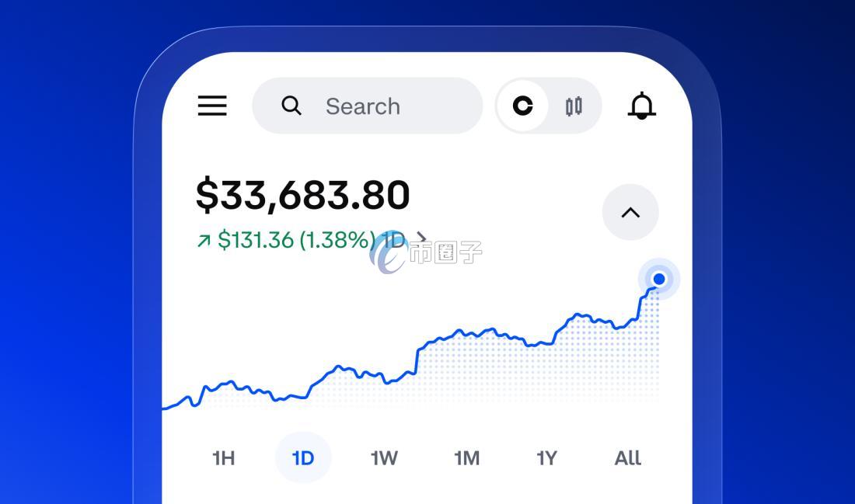This screenshot has height=504, width=855.
Task: Click the green upward trend arrow
Action: [x=205, y=241]
